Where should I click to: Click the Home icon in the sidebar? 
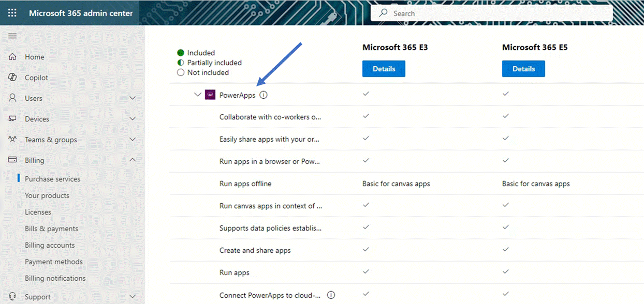pyautogui.click(x=12, y=57)
